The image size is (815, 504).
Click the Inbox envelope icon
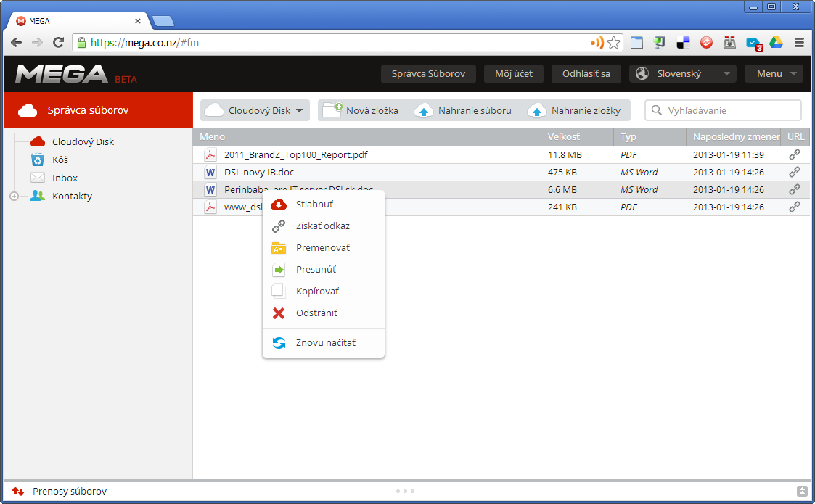pyautogui.click(x=38, y=178)
